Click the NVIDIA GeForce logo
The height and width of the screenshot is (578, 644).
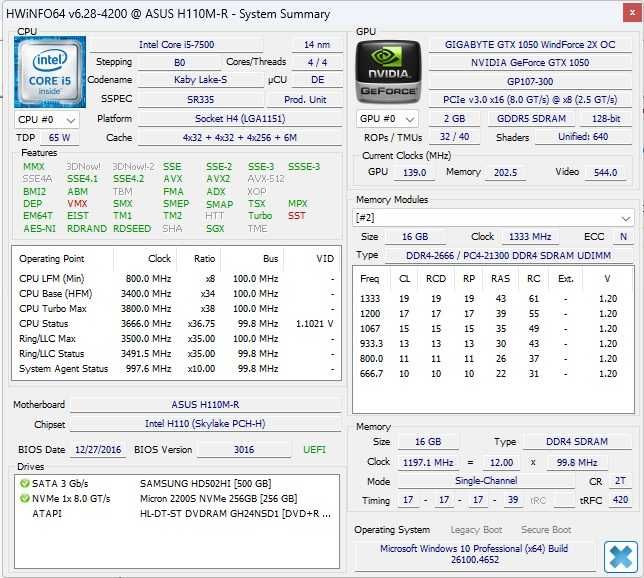pyautogui.click(x=389, y=72)
